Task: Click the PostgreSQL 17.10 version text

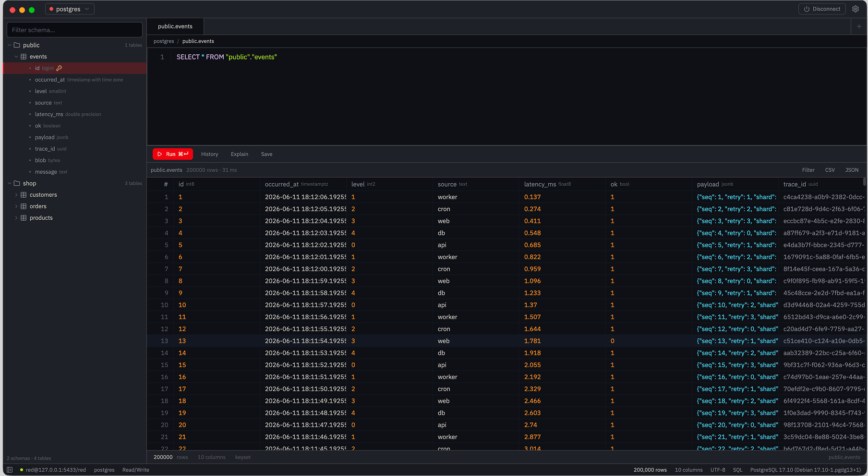Action: pos(806,470)
